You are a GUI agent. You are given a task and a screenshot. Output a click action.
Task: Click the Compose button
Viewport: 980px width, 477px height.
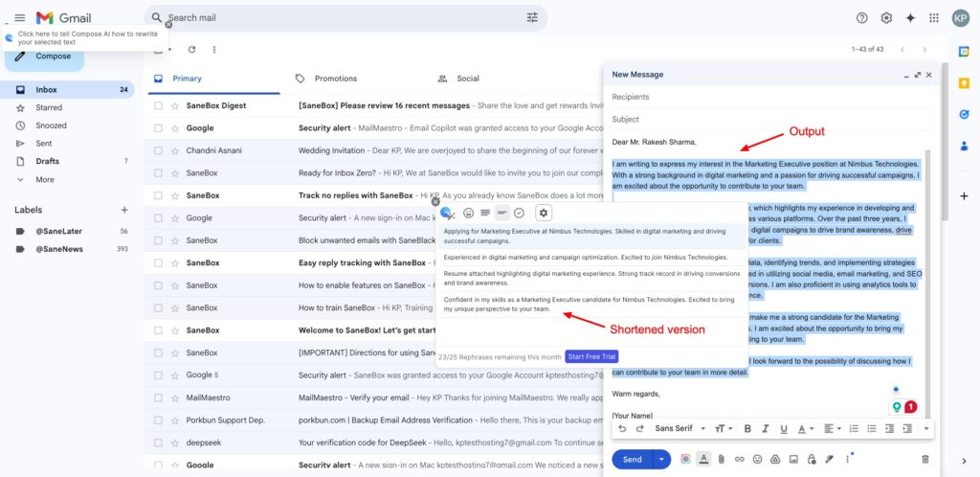tap(44, 57)
